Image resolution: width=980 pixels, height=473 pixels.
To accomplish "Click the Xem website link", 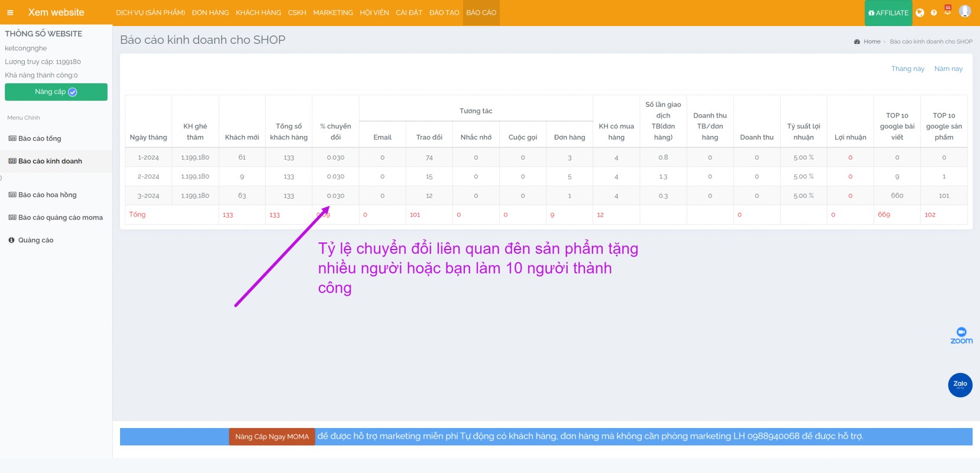I will click(56, 12).
